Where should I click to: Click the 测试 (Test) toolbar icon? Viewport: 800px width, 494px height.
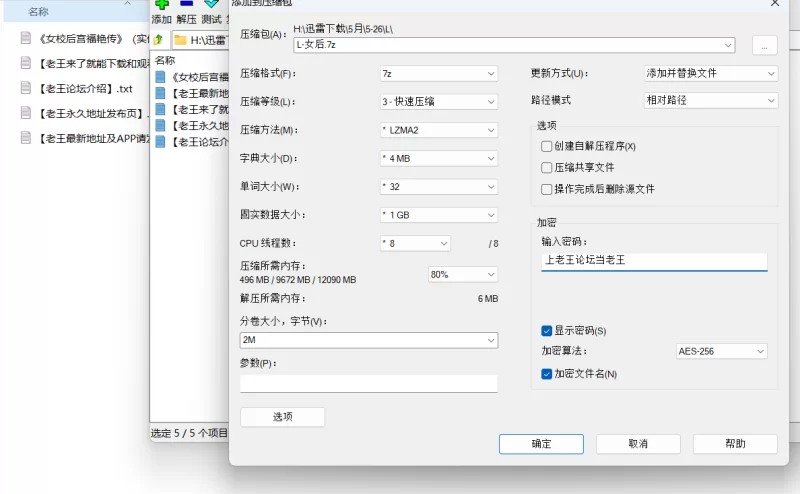211,4
